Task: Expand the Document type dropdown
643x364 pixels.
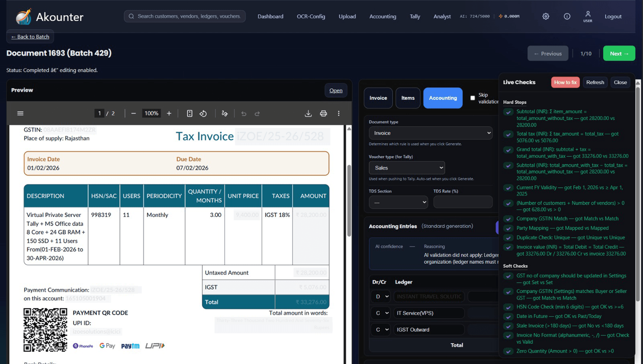Action: pos(430,133)
